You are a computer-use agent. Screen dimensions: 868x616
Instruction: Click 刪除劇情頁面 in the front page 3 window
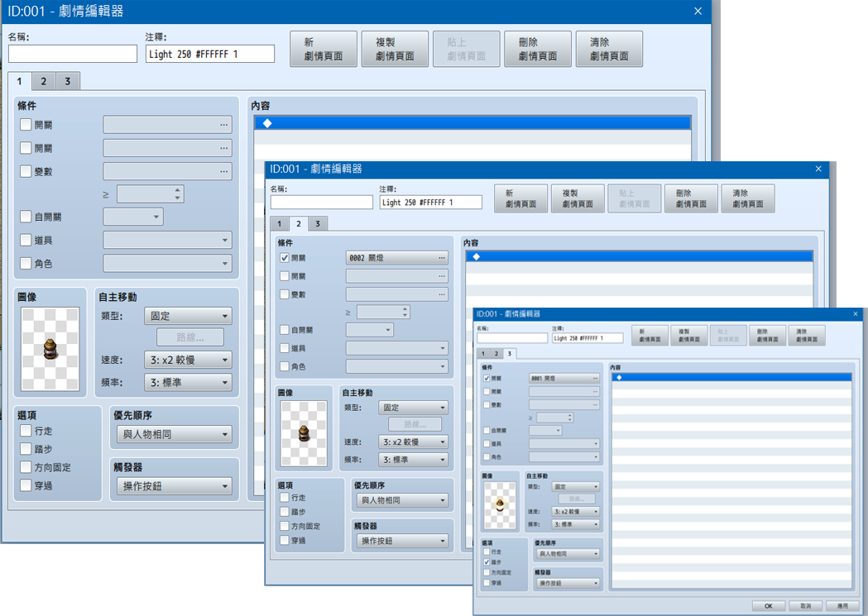tap(767, 336)
